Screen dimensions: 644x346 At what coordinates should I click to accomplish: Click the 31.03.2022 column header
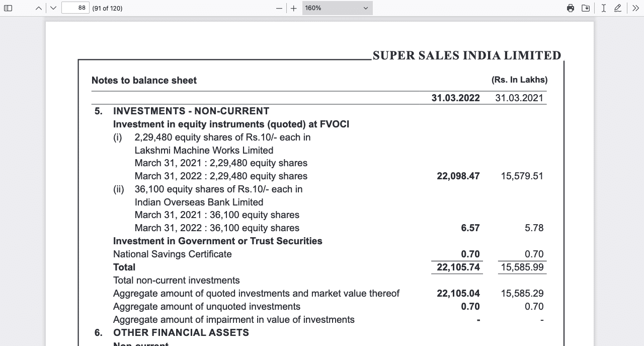coord(456,98)
